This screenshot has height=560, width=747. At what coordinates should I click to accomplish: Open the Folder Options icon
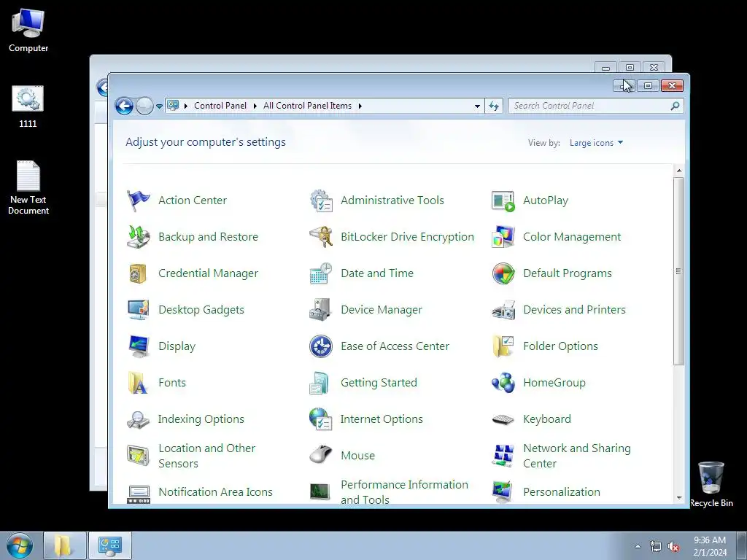[503, 346]
